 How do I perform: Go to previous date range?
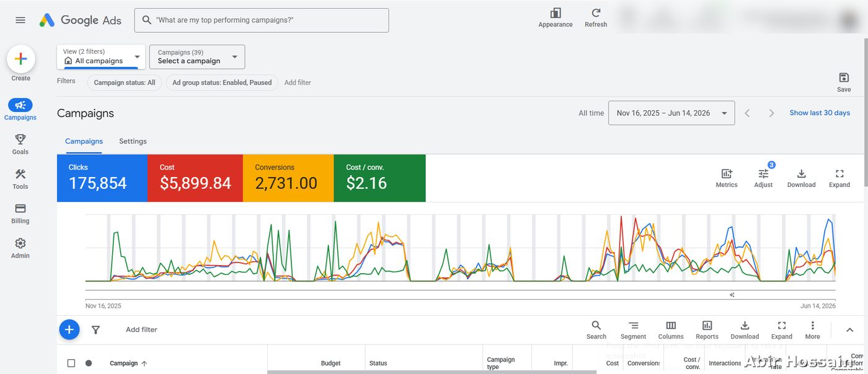747,113
